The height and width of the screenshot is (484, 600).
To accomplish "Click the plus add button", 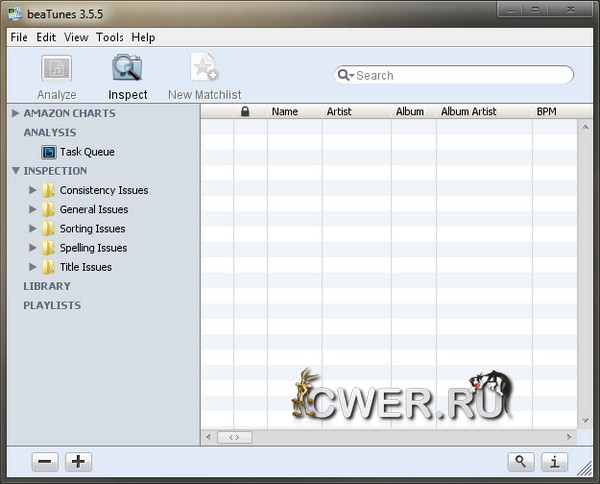I will point(78,462).
